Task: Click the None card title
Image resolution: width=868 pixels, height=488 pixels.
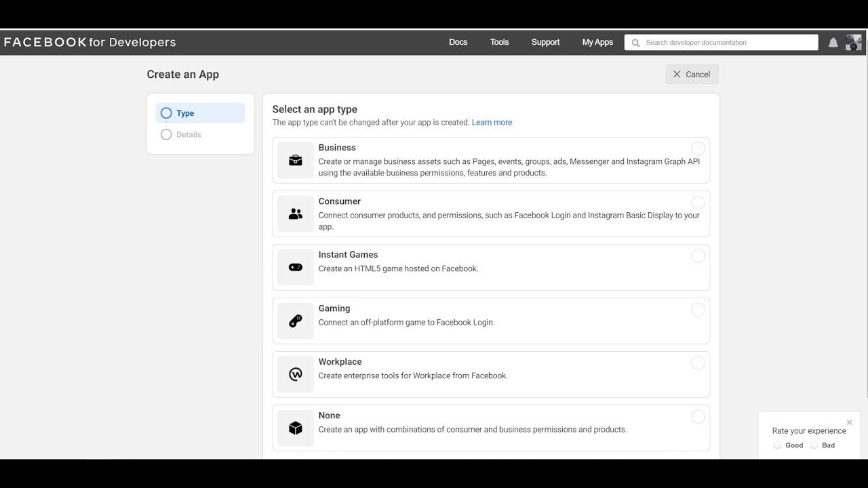Action: click(330, 415)
